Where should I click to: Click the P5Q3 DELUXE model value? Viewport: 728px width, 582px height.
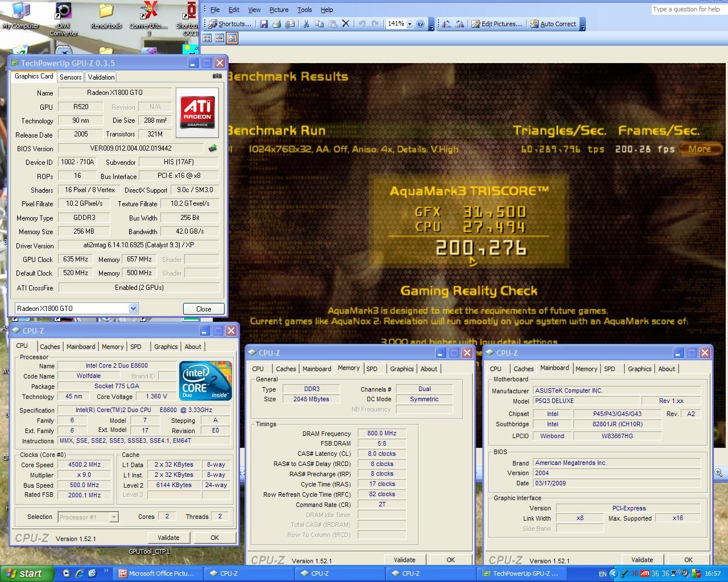pyautogui.click(x=586, y=401)
